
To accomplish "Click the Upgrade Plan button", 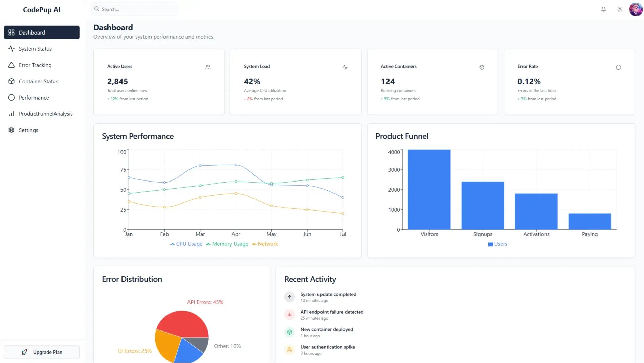I will pos(42,352).
